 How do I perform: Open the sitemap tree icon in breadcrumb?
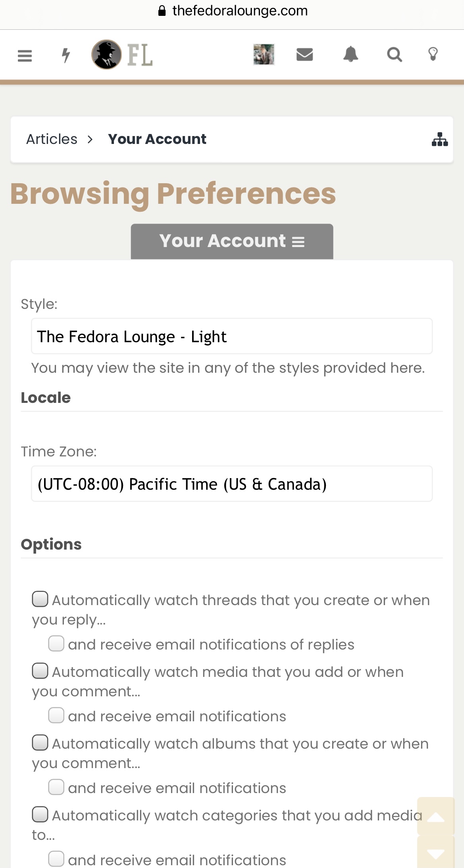point(440,139)
